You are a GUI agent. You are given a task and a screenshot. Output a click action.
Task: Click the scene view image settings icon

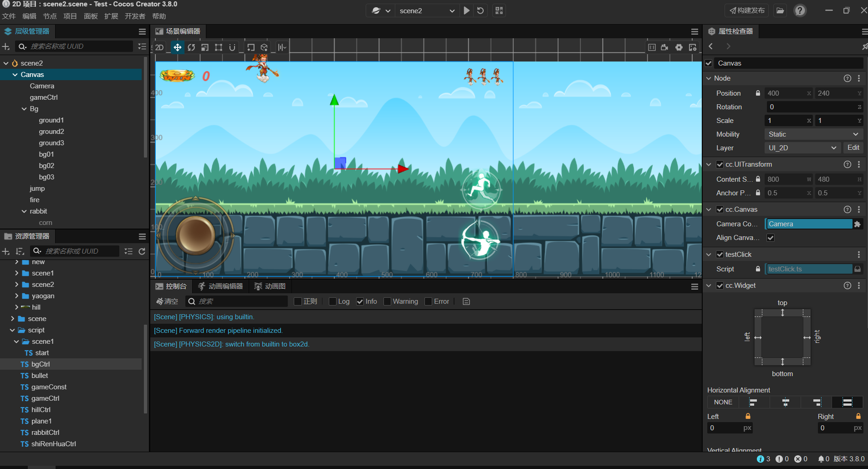(693, 47)
